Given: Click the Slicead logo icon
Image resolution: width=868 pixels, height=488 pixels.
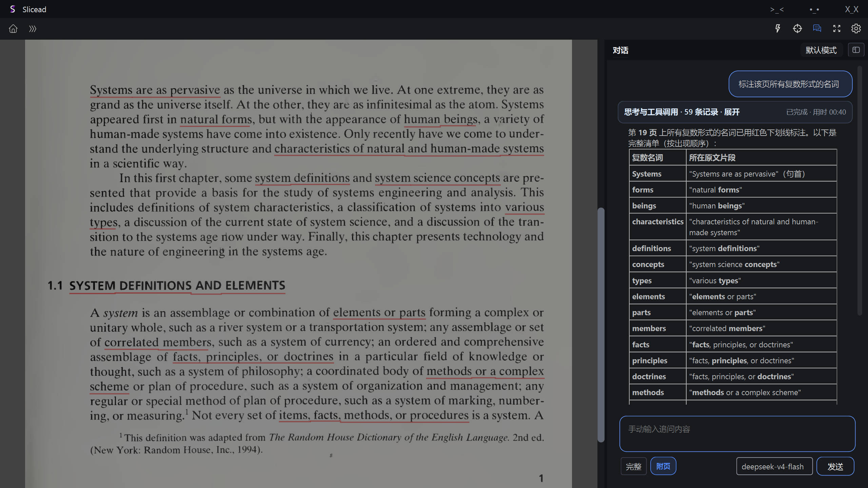Looking at the screenshot, I should [13, 9].
